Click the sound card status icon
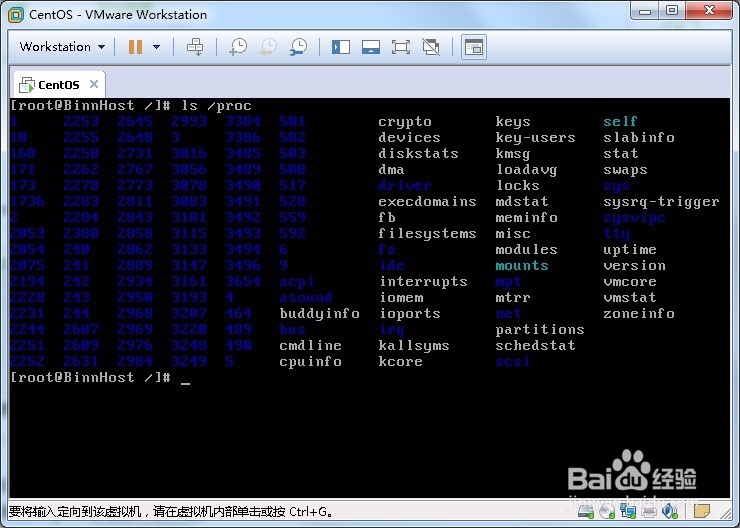Screen dimensions: 740x528 pos(670,511)
